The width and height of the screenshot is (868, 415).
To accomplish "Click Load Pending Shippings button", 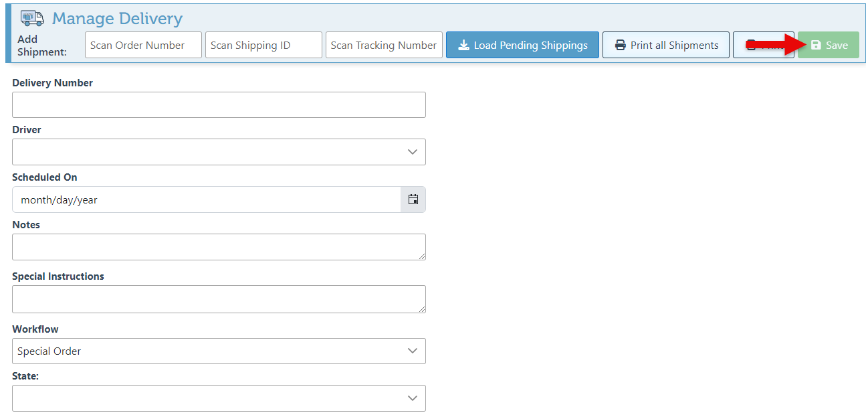I will pyautogui.click(x=522, y=46).
